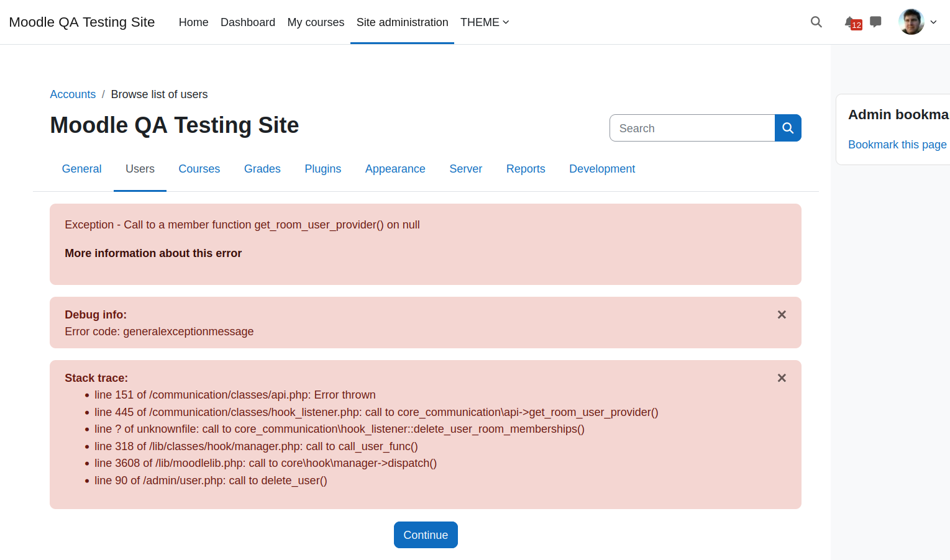Switch to the Development admin tab
This screenshot has height=560, width=950.
[602, 169]
